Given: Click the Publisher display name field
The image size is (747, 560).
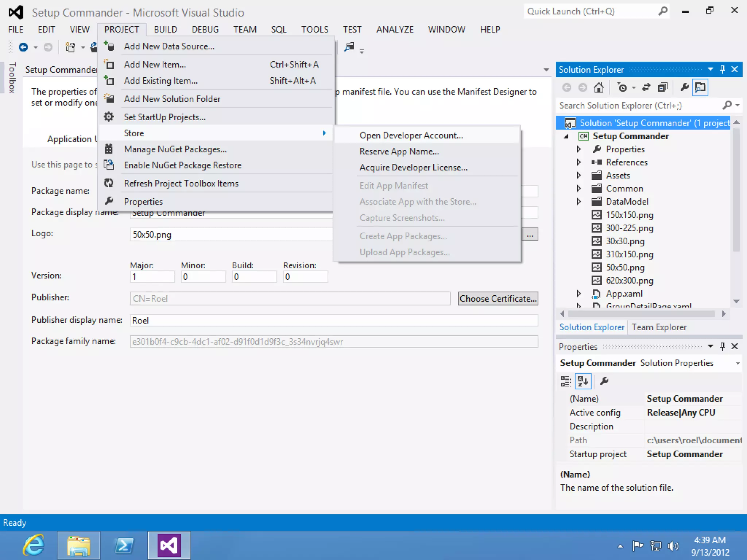Looking at the screenshot, I should pos(333,320).
